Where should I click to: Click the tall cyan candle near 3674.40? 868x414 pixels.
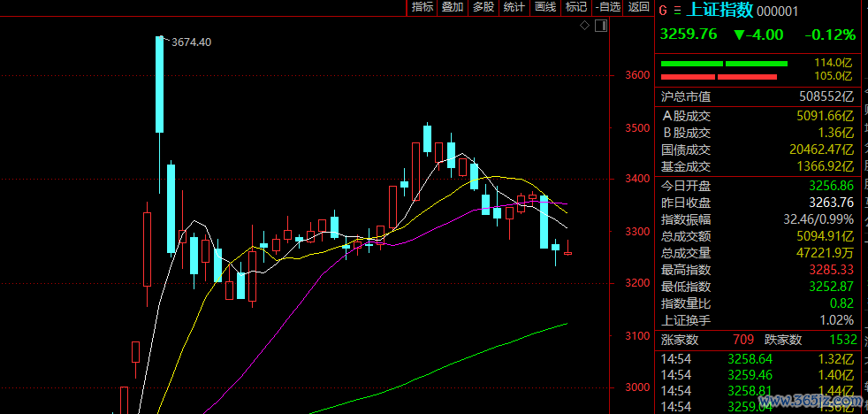[159, 84]
